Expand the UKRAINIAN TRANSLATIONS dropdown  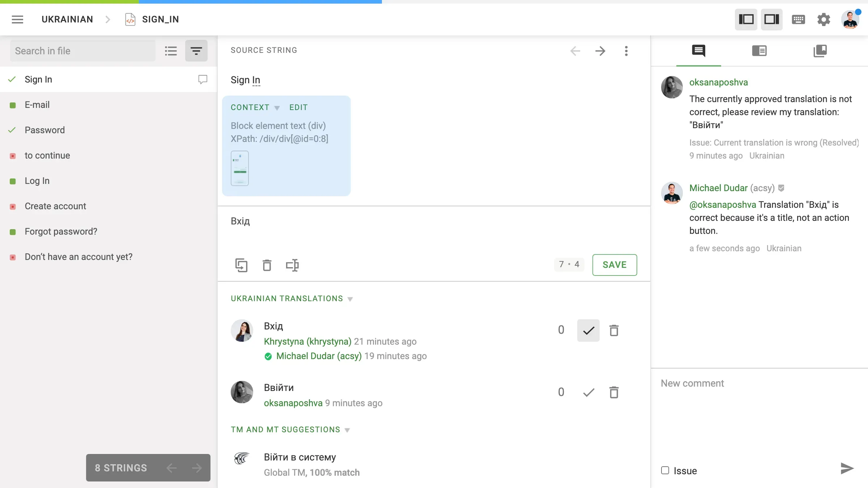click(350, 299)
